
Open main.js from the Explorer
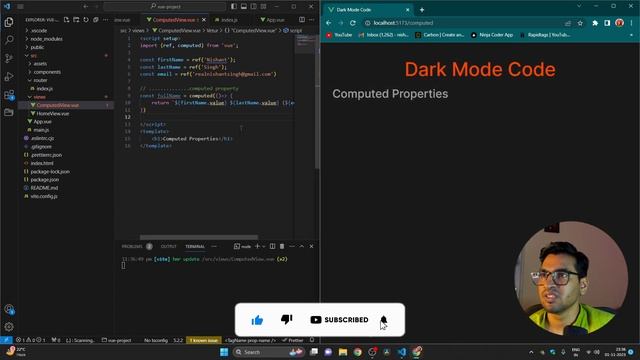click(41, 130)
